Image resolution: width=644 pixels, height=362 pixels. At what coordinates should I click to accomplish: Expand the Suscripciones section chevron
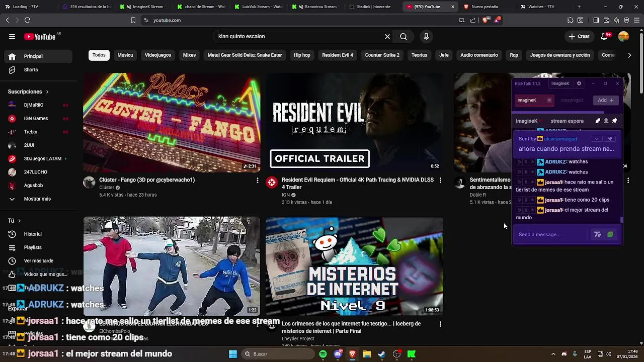pyautogui.click(x=47, y=92)
